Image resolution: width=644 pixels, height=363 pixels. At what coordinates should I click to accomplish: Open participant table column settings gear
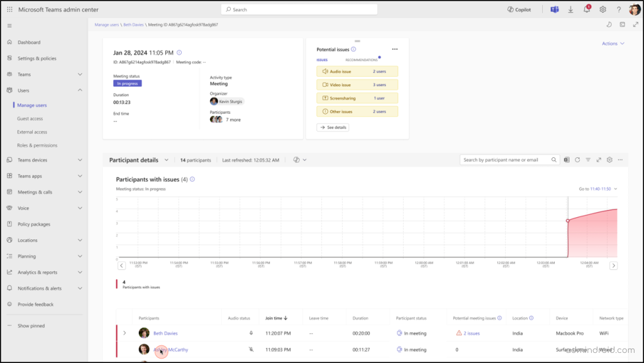pos(609,159)
